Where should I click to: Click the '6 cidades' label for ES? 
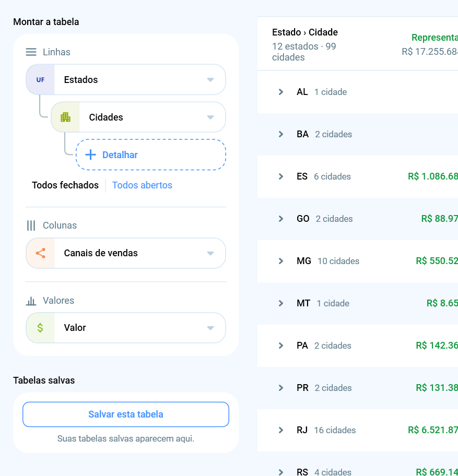point(332,176)
